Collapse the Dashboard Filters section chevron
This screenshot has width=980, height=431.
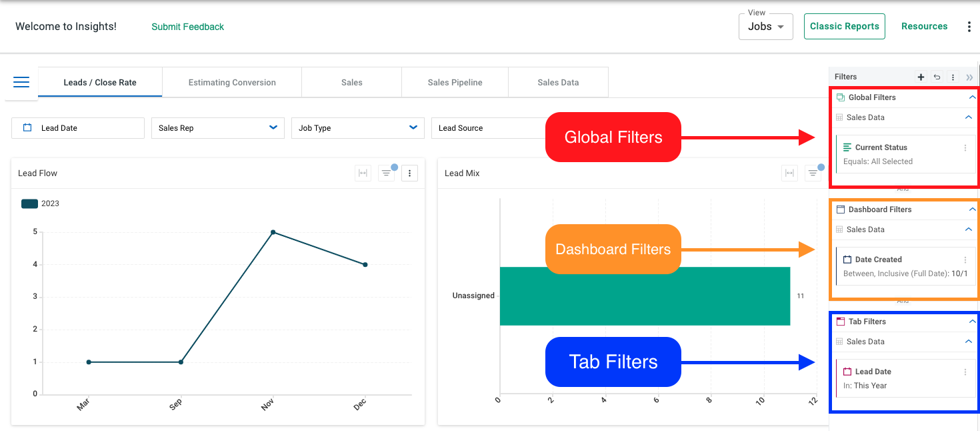click(972, 209)
